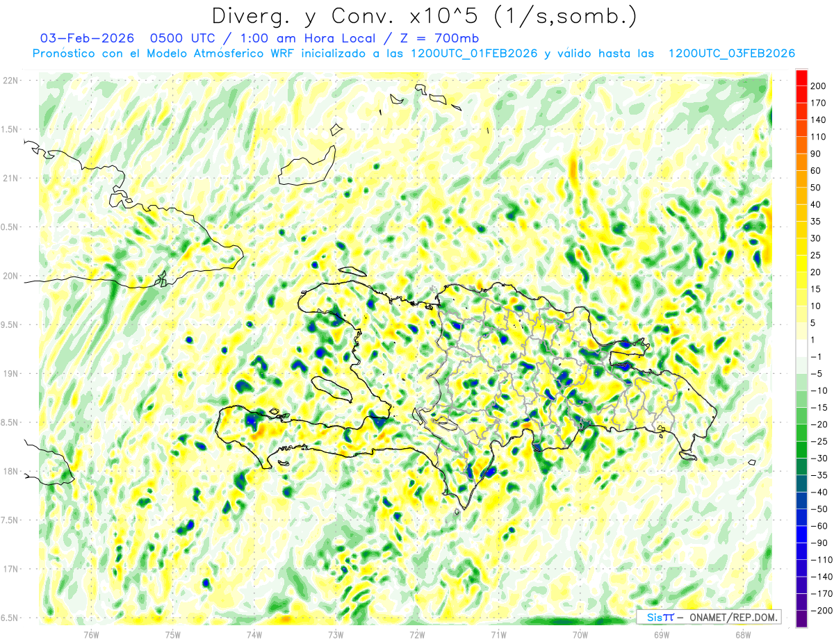Image resolution: width=834 pixels, height=644 pixels.
Task: Click the "18N" latitude label
Action: pos(10,472)
